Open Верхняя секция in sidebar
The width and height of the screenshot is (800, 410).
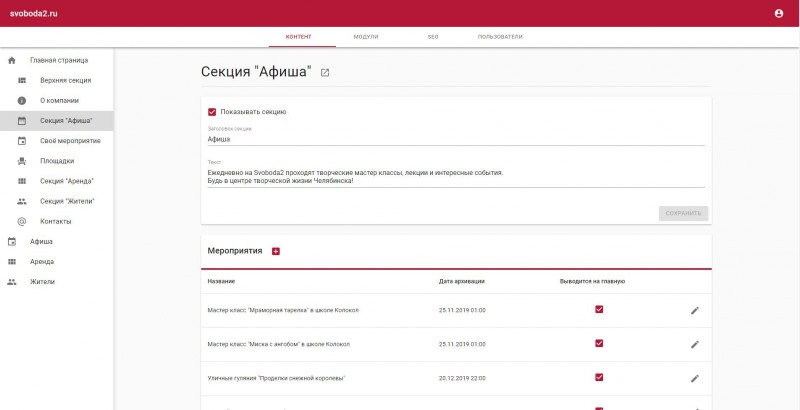coord(57,81)
